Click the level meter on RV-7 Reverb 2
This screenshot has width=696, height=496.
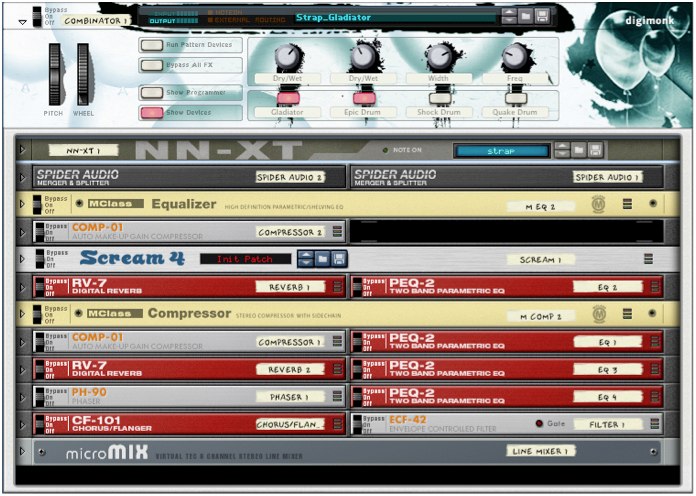click(x=337, y=369)
